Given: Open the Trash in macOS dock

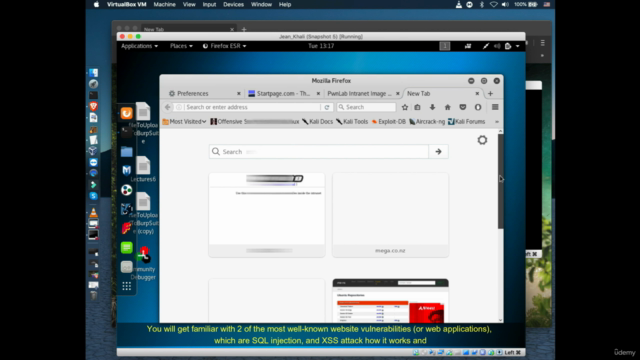Looking at the screenshot, I should pyautogui.click(x=93, y=296).
